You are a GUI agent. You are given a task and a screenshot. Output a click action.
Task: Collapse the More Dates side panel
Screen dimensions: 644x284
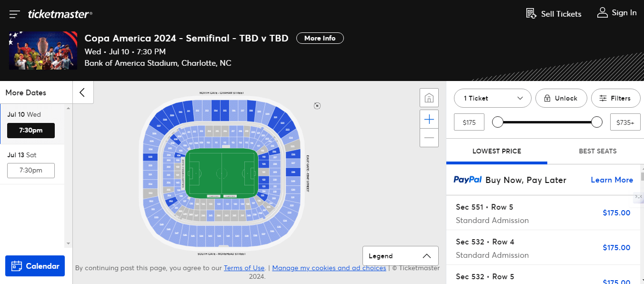82,92
